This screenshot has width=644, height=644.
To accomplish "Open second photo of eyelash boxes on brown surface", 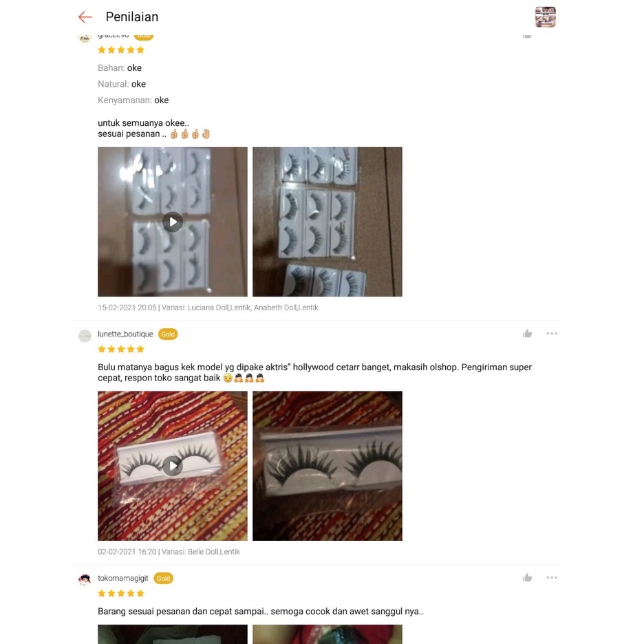I will coord(328,222).
